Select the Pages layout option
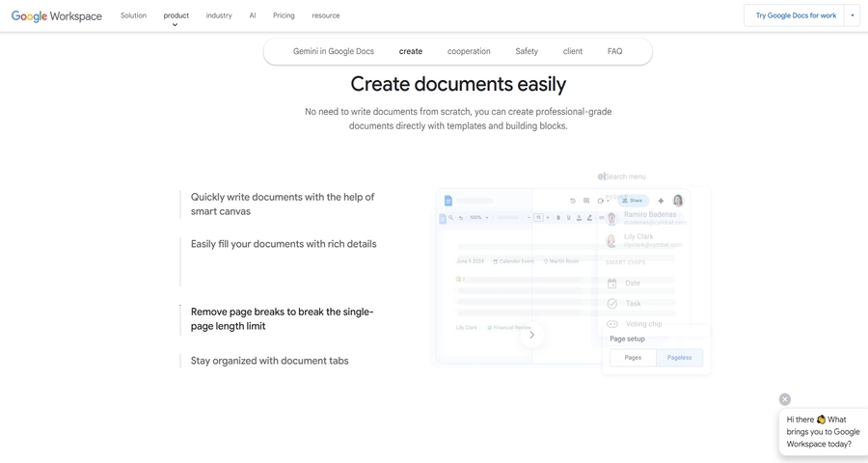This screenshot has width=868, height=463. 633,358
